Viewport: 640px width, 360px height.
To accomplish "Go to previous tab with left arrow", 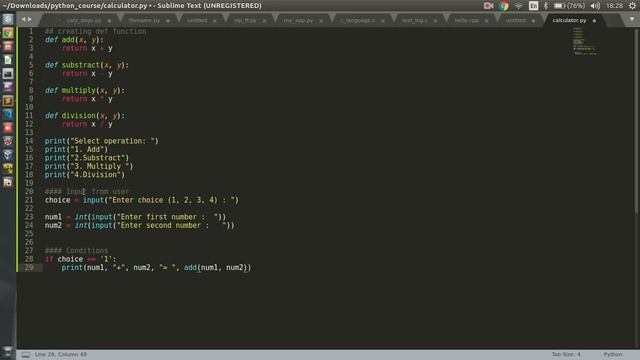I will point(24,19).
